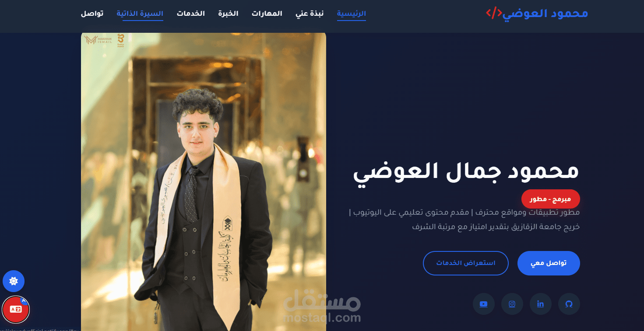Viewport: 644px width, 331px height.
Task: Click the graduate portrait photo
Action: (x=204, y=181)
